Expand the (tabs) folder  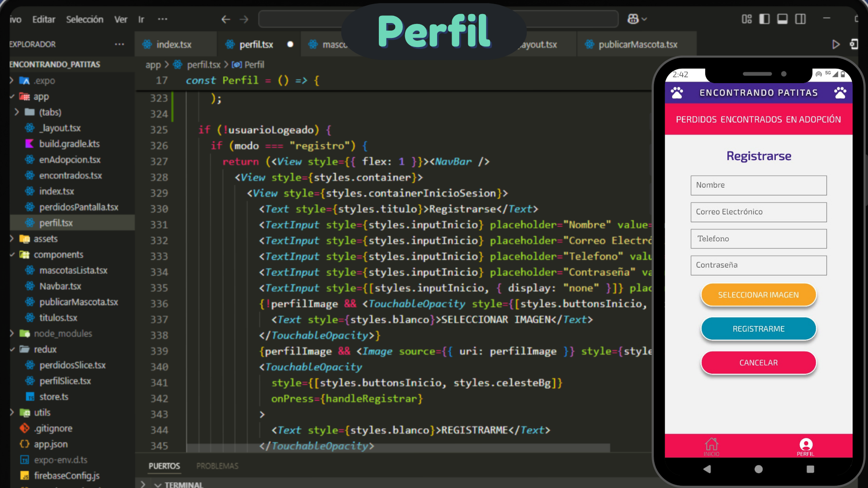click(x=50, y=112)
